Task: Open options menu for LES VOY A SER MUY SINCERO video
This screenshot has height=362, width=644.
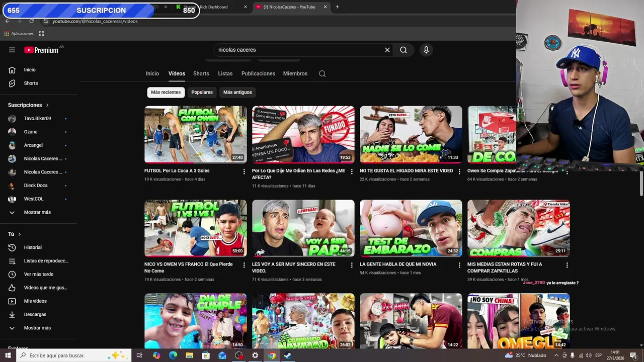Action: [352, 265]
